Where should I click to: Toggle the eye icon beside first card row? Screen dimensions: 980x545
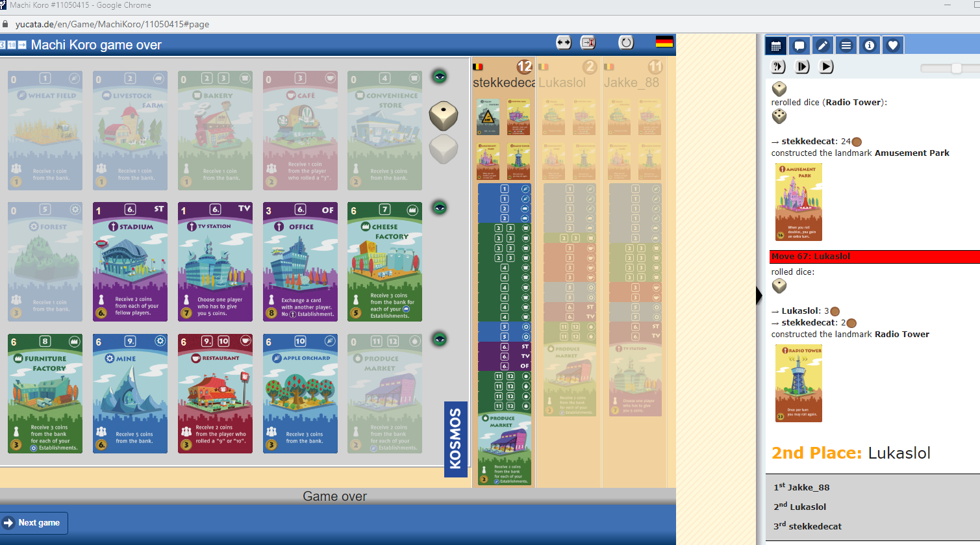coord(440,77)
